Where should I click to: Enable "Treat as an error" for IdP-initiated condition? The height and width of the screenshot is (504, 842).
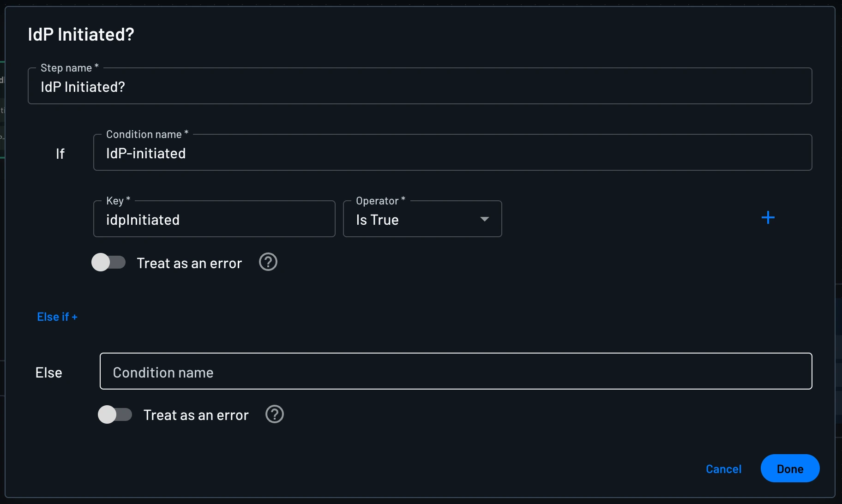click(x=109, y=262)
